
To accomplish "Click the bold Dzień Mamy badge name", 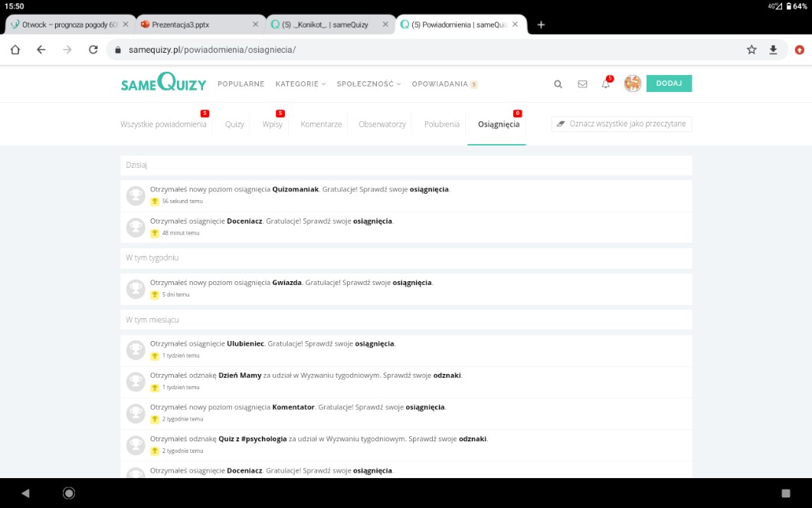I will pos(240,375).
